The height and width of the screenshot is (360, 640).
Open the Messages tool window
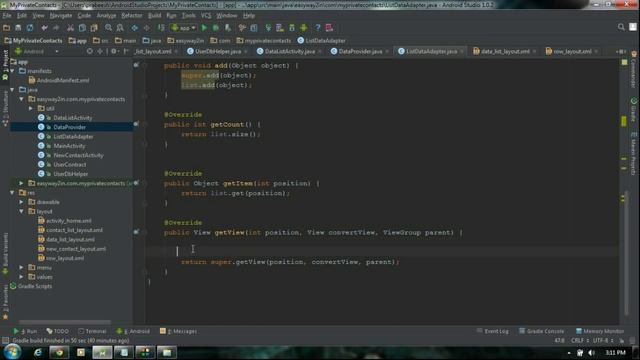point(178,331)
